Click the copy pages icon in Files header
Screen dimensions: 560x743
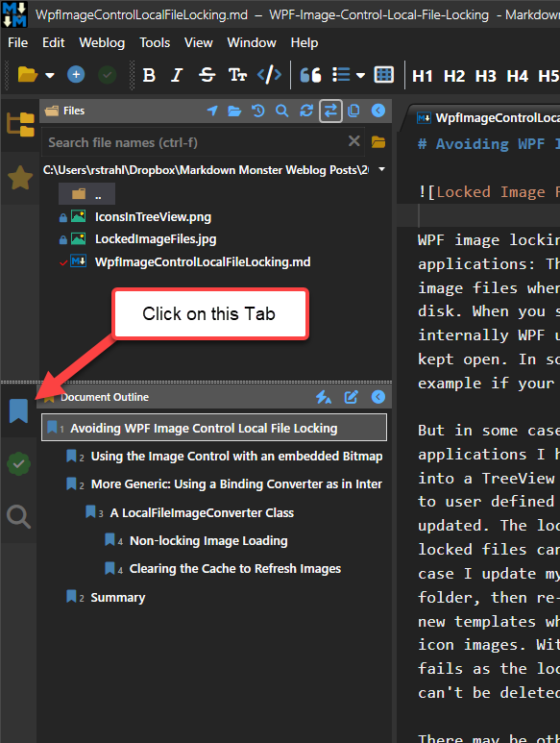point(353,111)
